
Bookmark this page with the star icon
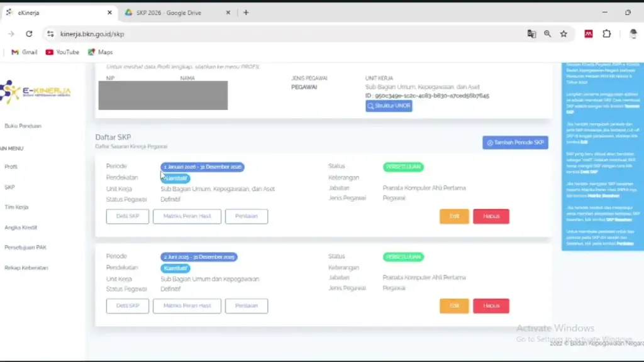pyautogui.click(x=563, y=34)
